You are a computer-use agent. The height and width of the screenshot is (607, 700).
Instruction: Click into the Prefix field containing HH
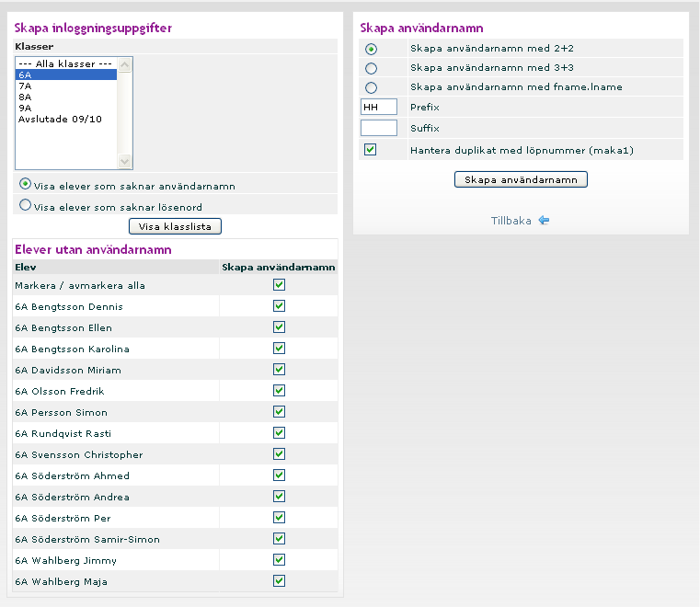click(379, 107)
